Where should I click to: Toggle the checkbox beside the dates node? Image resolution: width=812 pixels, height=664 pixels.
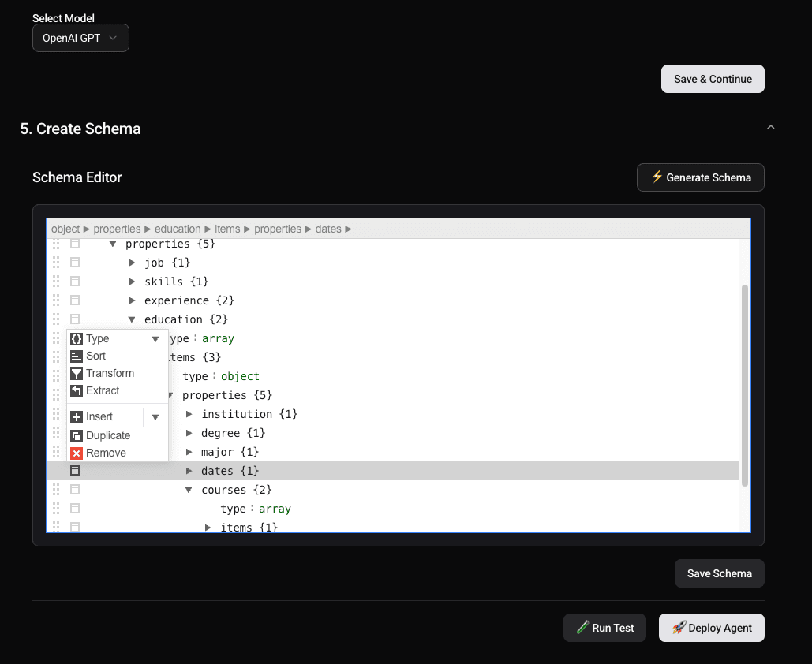click(74, 470)
